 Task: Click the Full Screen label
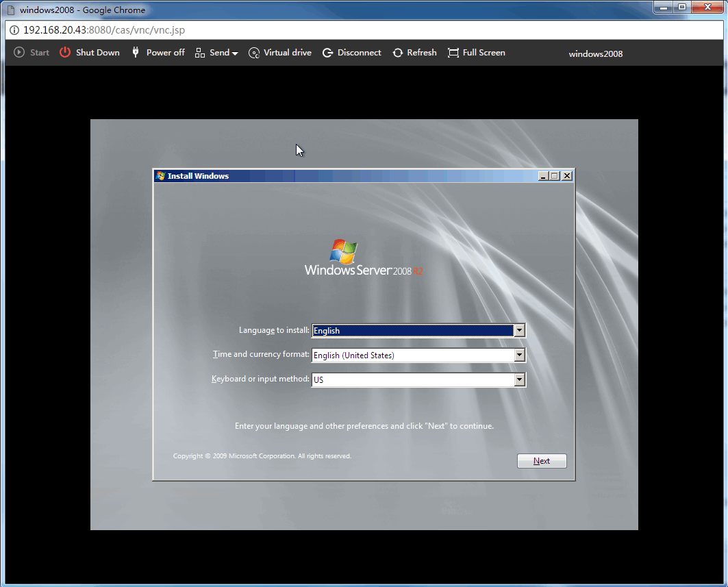(484, 53)
